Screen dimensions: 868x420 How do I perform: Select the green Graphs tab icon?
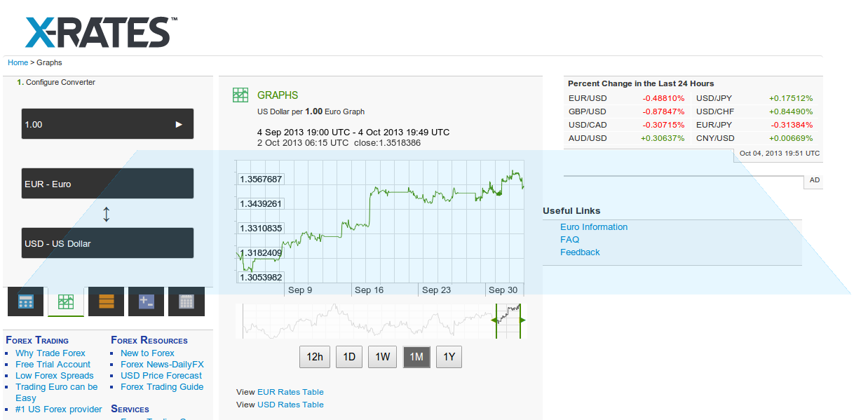[x=65, y=301]
